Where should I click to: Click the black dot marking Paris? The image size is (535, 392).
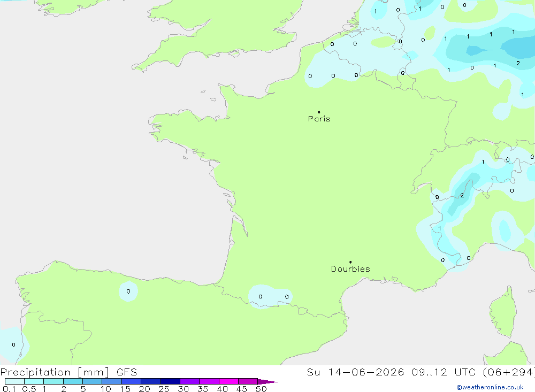coord(319,112)
